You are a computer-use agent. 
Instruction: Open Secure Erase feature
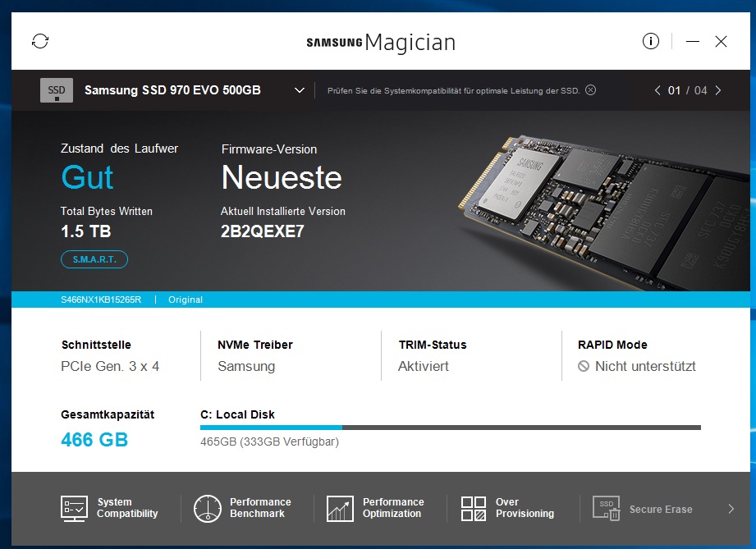(x=642, y=509)
